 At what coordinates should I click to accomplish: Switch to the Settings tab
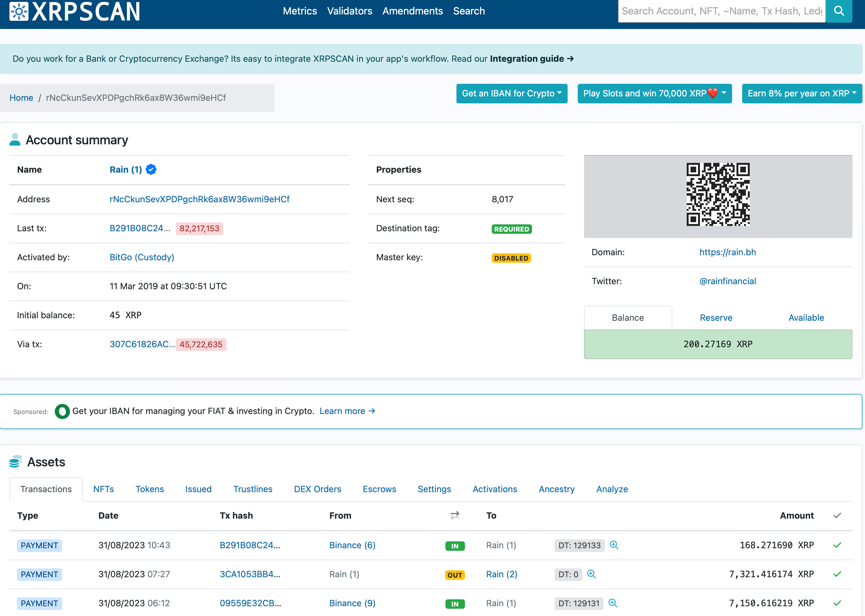click(x=434, y=489)
